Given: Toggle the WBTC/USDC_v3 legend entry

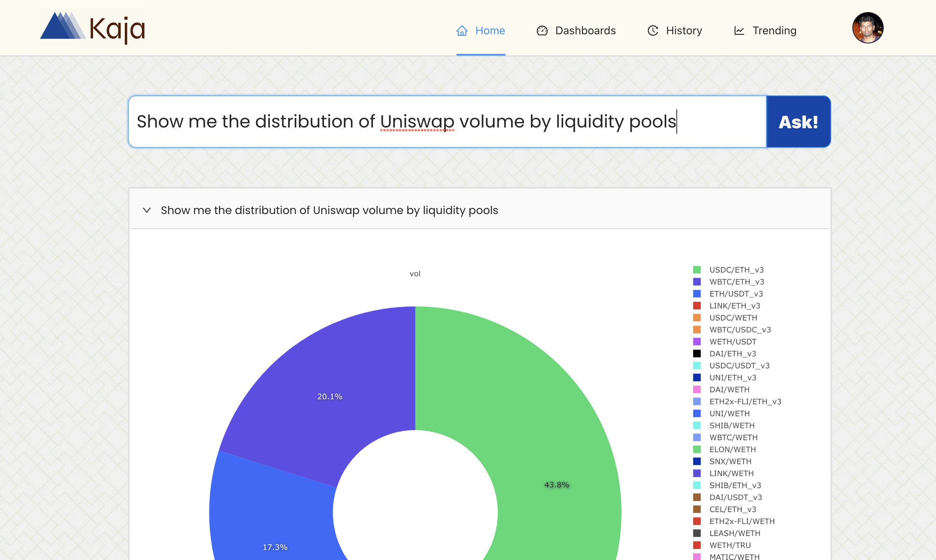Looking at the screenshot, I should pyautogui.click(x=732, y=330).
